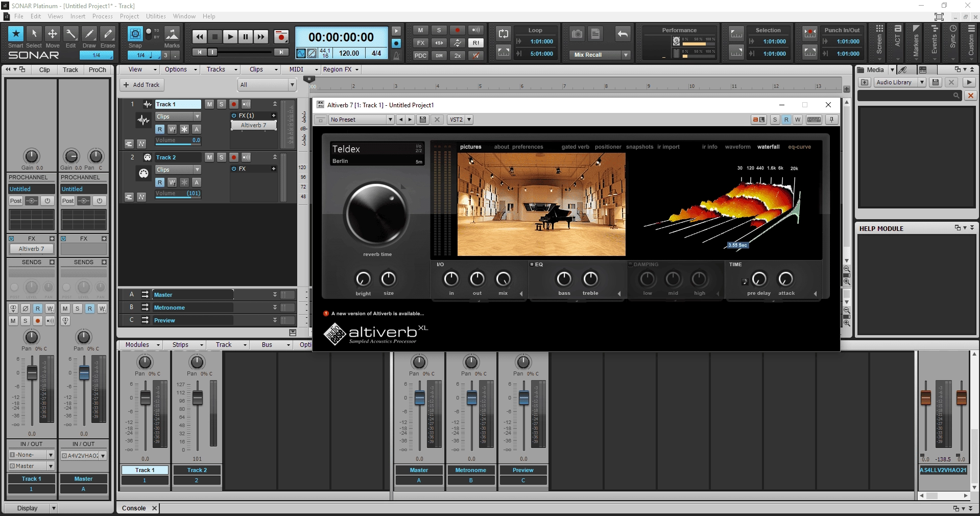Click the Undo arrow in Mix Recall module
The height and width of the screenshot is (516, 980).
click(x=623, y=34)
